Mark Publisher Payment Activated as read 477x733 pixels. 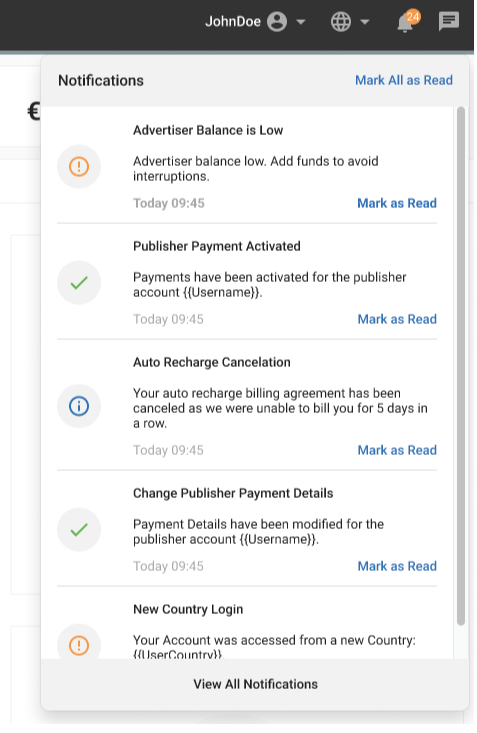397,319
